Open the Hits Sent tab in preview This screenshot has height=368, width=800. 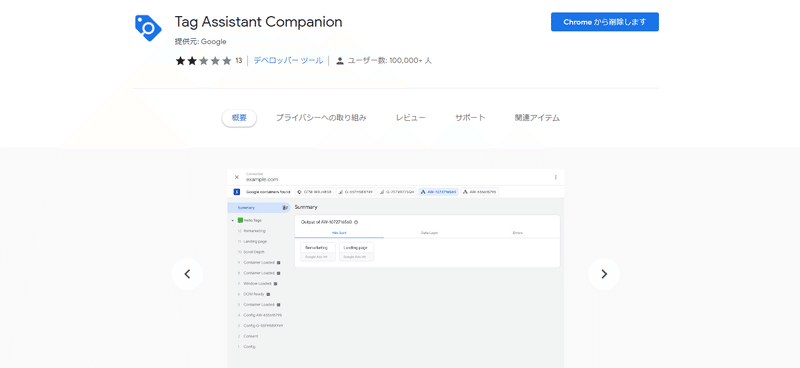339,233
